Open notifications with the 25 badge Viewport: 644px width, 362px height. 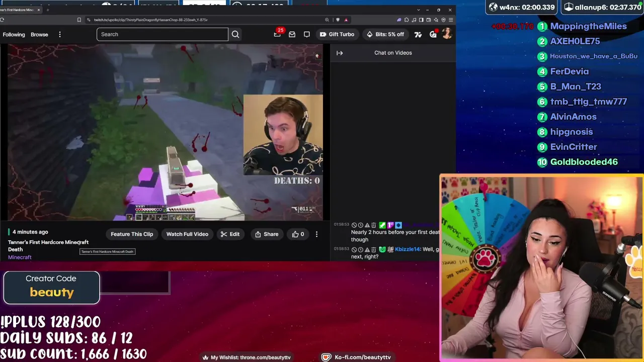pyautogui.click(x=277, y=34)
